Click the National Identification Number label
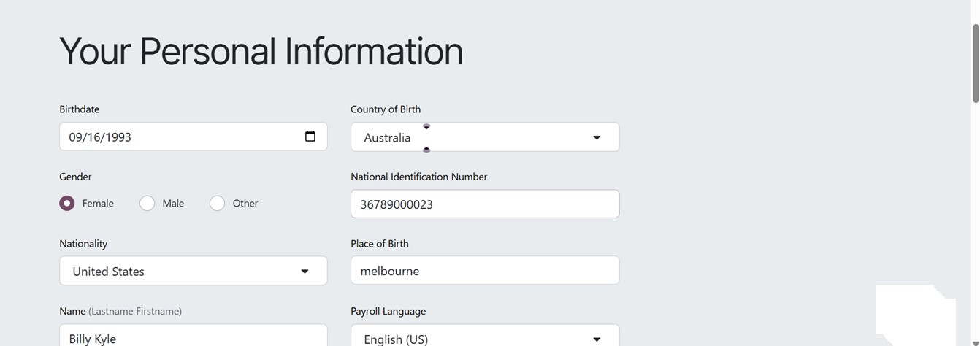This screenshot has height=346, width=980. coord(418,177)
